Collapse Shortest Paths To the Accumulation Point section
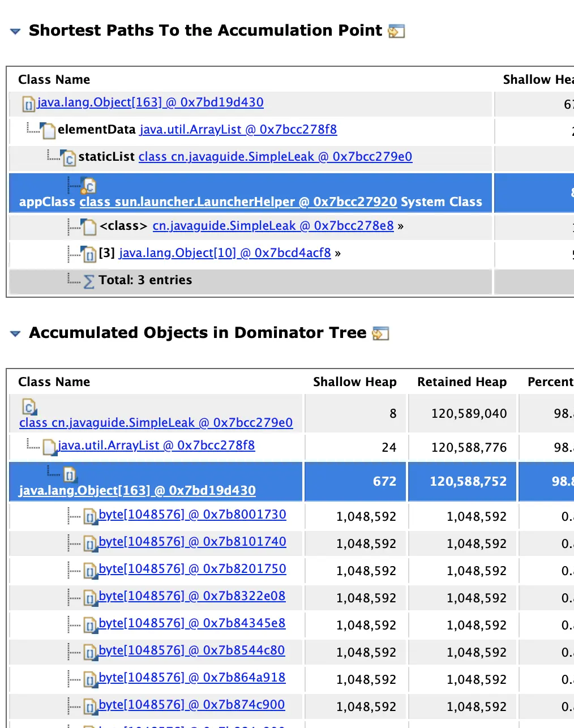This screenshot has width=574, height=728. pos(15,31)
